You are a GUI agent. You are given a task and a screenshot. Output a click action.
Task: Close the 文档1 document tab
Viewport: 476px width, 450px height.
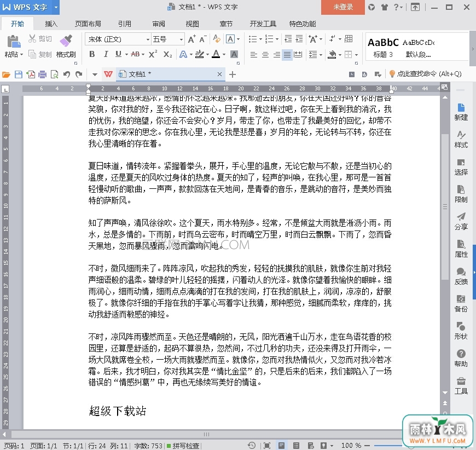219,74
